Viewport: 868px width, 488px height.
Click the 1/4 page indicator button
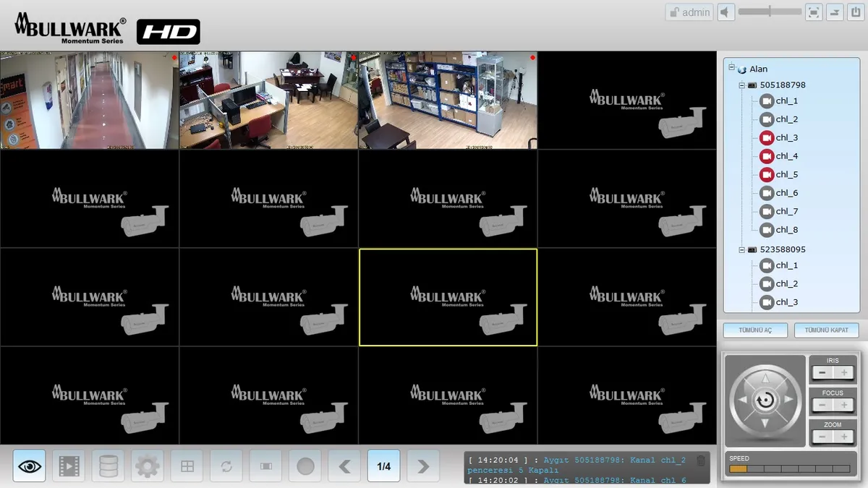(x=384, y=466)
